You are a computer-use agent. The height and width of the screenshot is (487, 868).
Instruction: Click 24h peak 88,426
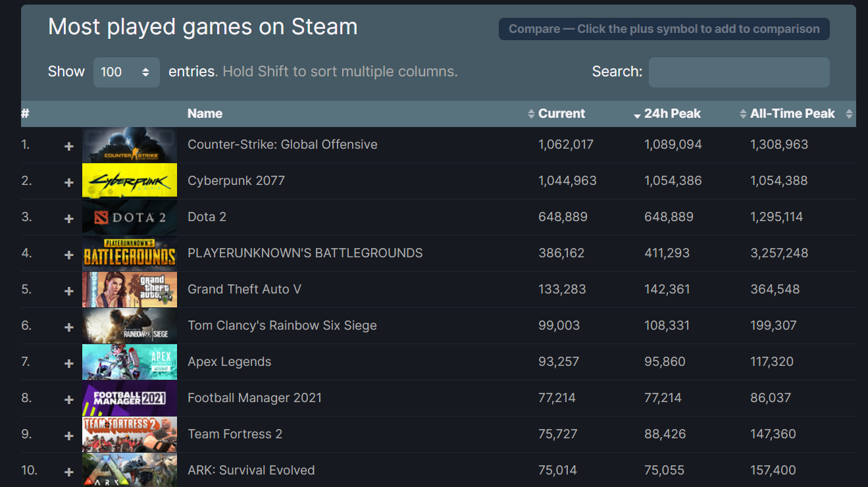[665, 434]
